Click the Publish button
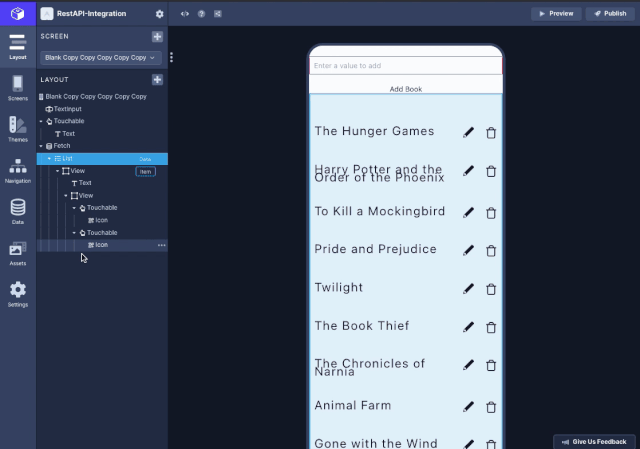 point(610,13)
